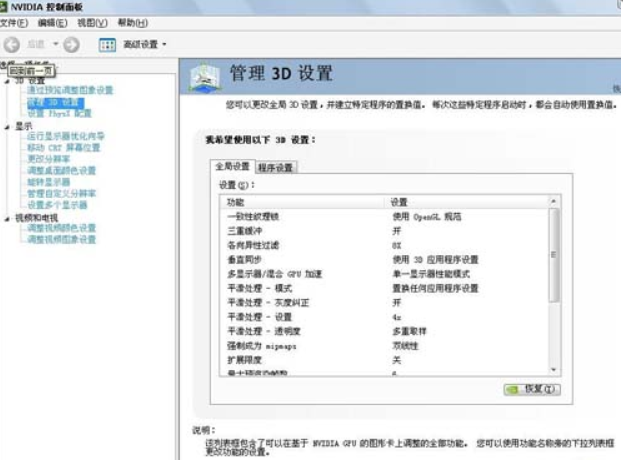Select the 三重缓冲 setting row
Screen dimensions: 623x466
coord(384,231)
